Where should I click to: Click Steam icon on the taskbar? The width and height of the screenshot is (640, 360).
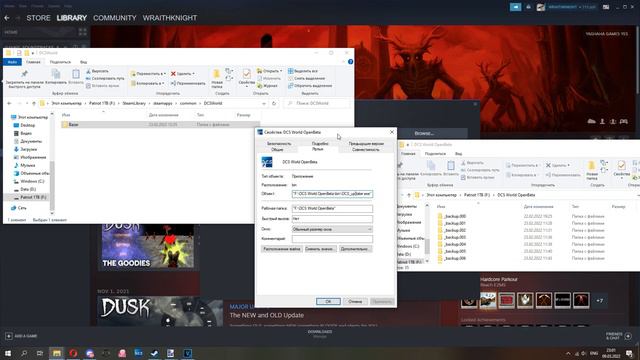pos(154,353)
